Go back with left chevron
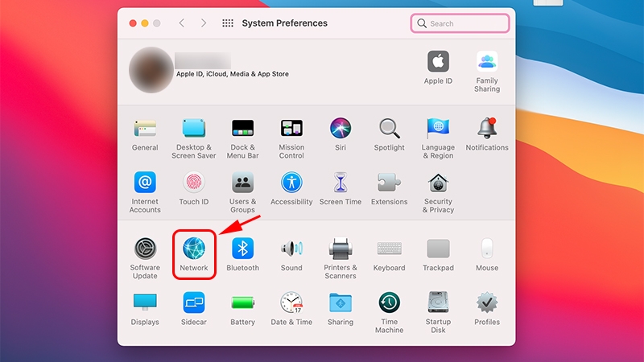Viewport: 644px width, 362px height. click(182, 23)
